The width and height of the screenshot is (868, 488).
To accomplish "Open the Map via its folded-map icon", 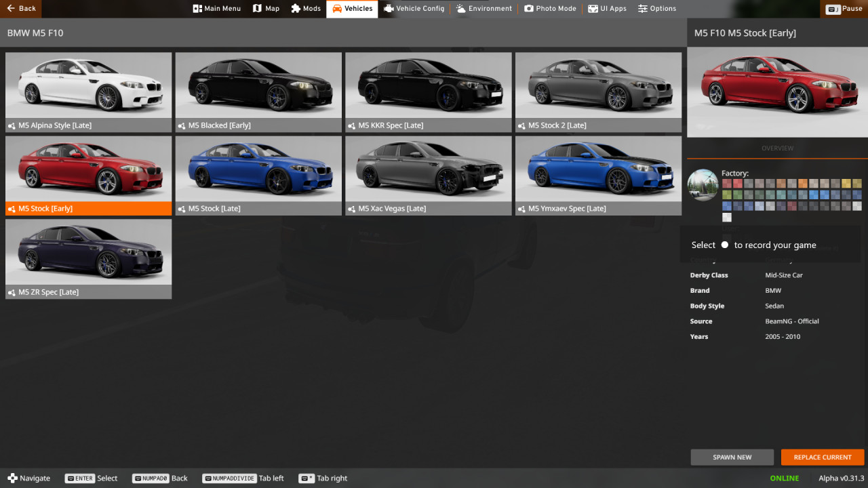I will coord(257,8).
